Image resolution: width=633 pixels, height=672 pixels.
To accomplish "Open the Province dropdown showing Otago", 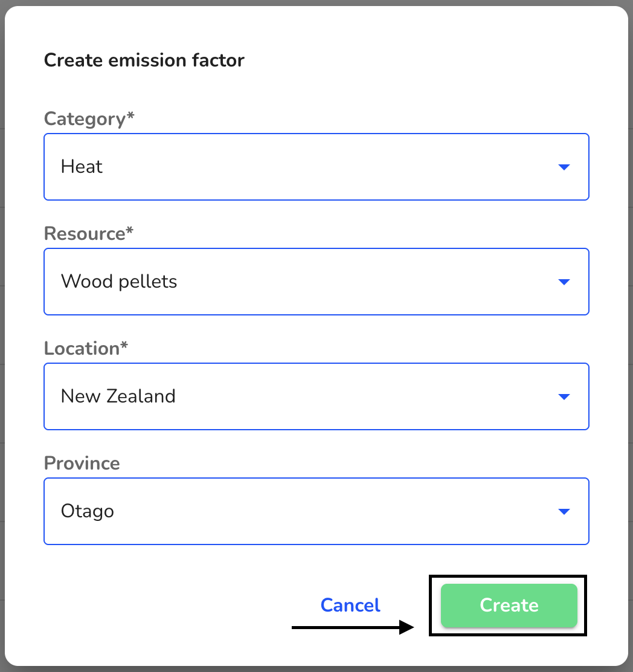I will pyautogui.click(x=316, y=511).
